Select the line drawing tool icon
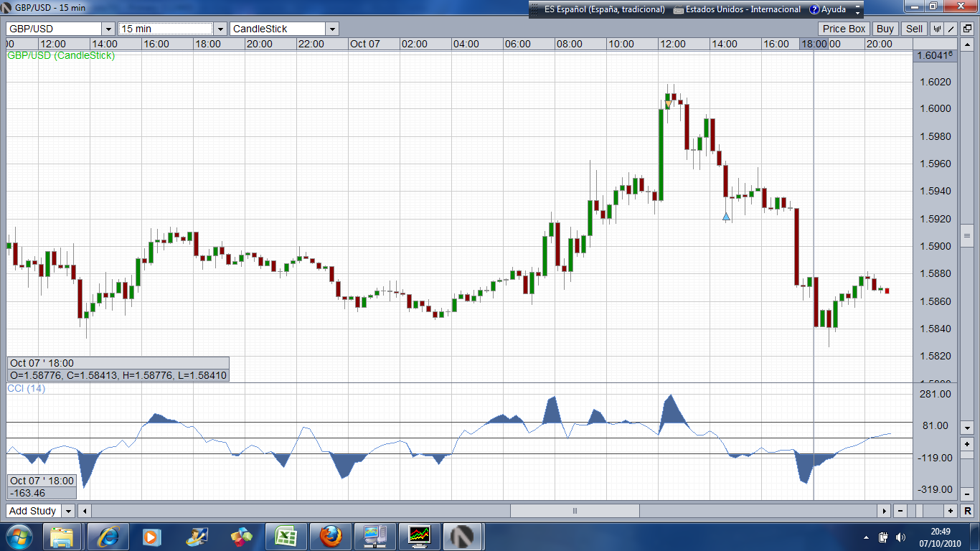The width and height of the screenshot is (980, 551). pos(951,29)
